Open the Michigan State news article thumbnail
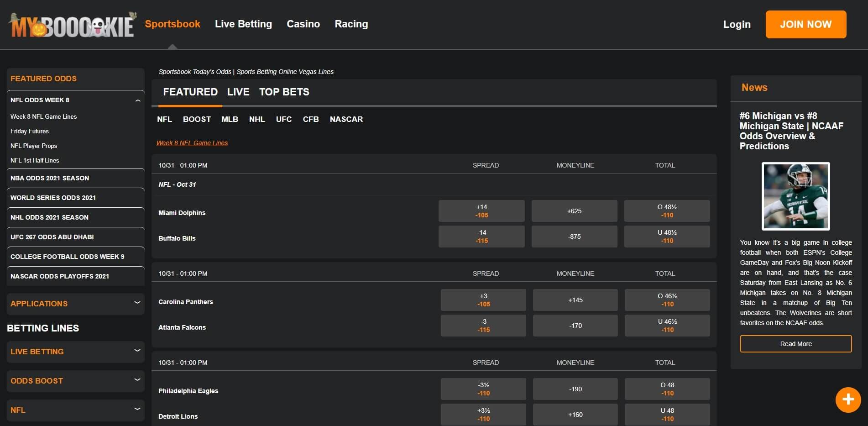This screenshot has height=426, width=868. (795, 196)
